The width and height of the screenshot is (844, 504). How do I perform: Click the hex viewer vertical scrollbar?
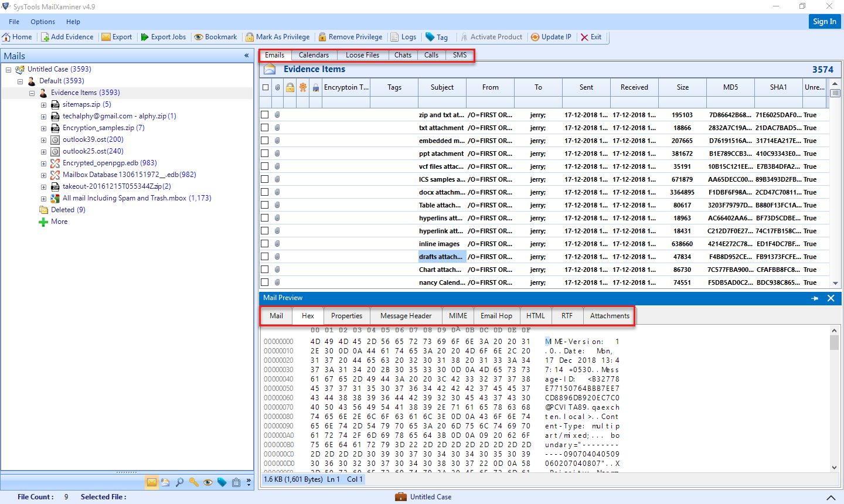[x=834, y=399]
